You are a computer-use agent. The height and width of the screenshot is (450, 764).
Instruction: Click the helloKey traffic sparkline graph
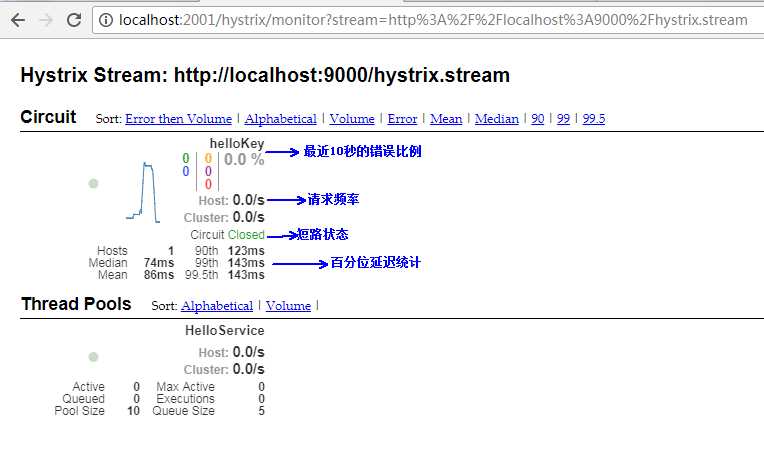tap(143, 192)
